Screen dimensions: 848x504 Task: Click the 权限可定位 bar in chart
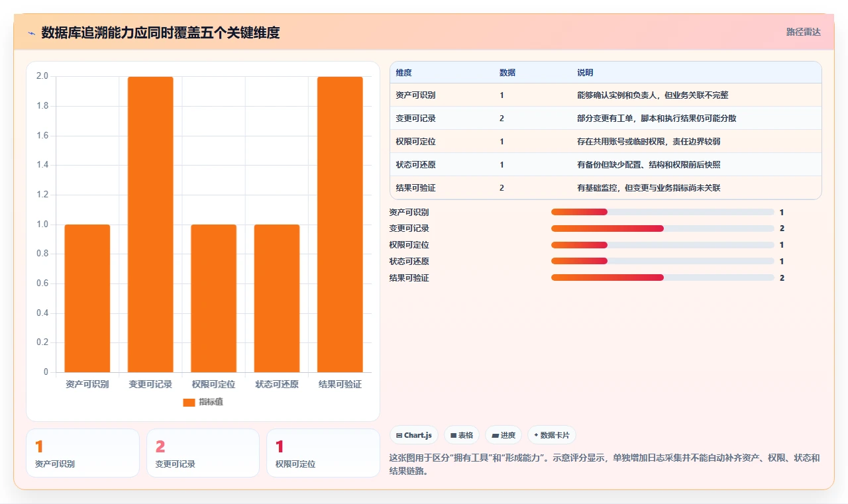pos(213,298)
